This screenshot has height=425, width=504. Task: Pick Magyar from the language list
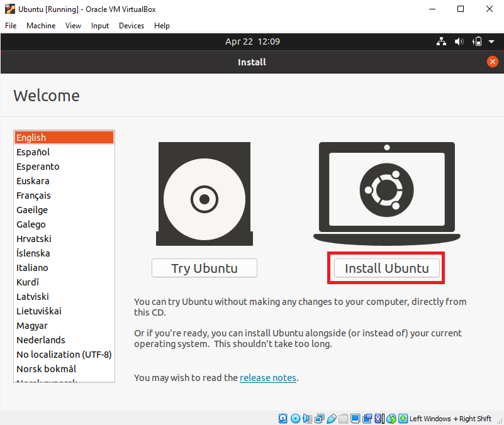64,326
